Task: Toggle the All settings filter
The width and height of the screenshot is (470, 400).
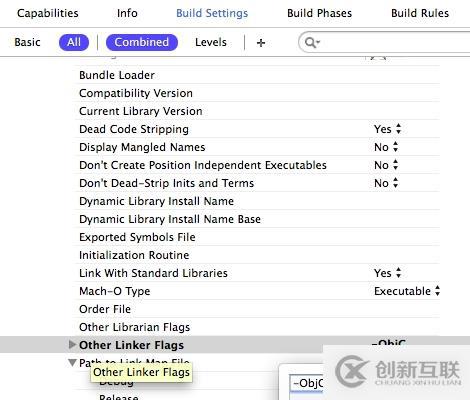Action: point(74,42)
